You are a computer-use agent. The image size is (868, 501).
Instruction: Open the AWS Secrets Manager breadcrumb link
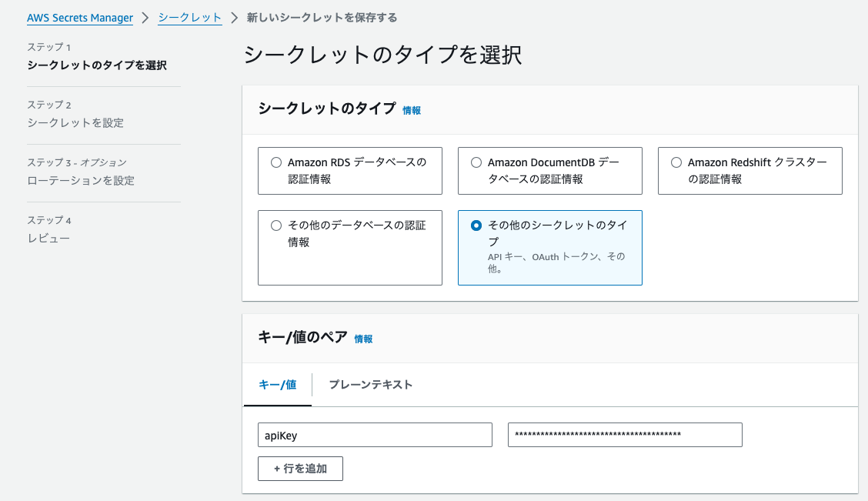click(80, 18)
